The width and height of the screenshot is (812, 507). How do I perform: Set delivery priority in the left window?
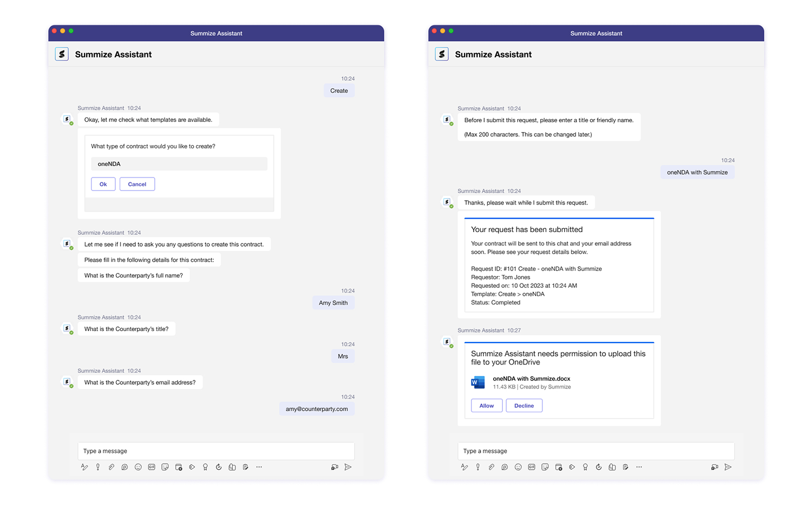98,467
